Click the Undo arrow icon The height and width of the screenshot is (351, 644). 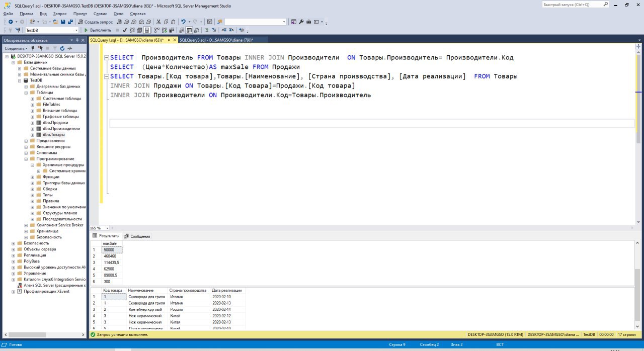(183, 22)
